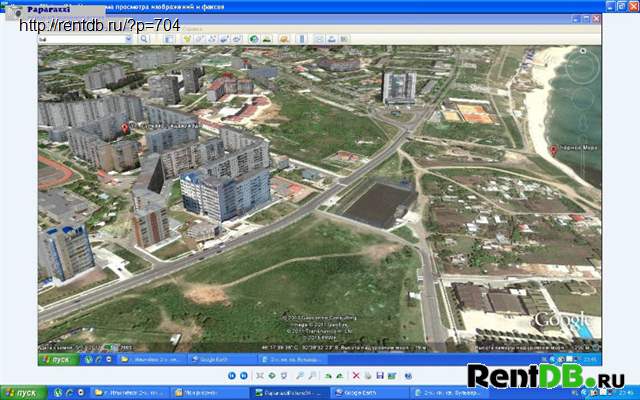Select the add polygon tool in Google Earth
Screen dimensions: 640x400
pyautogui.click(x=199, y=39)
